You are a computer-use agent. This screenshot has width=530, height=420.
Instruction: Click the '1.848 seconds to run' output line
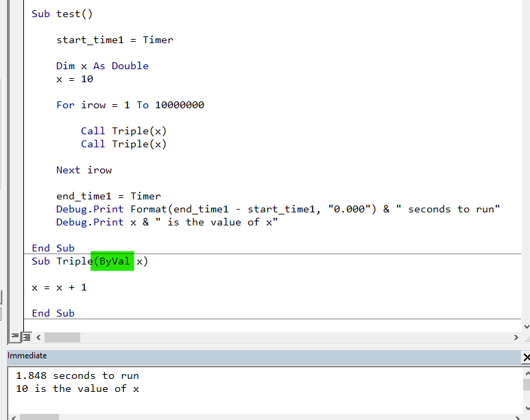click(x=77, y=375)
